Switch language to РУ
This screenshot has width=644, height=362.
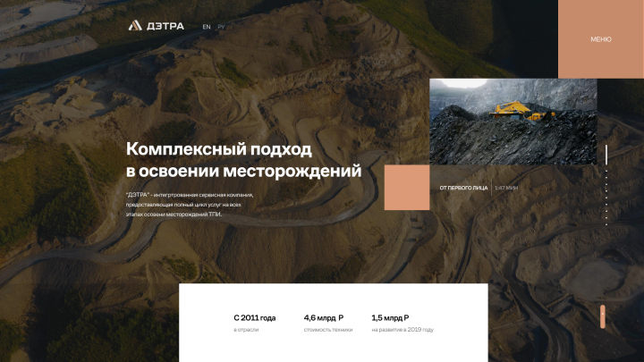(222, 27)
